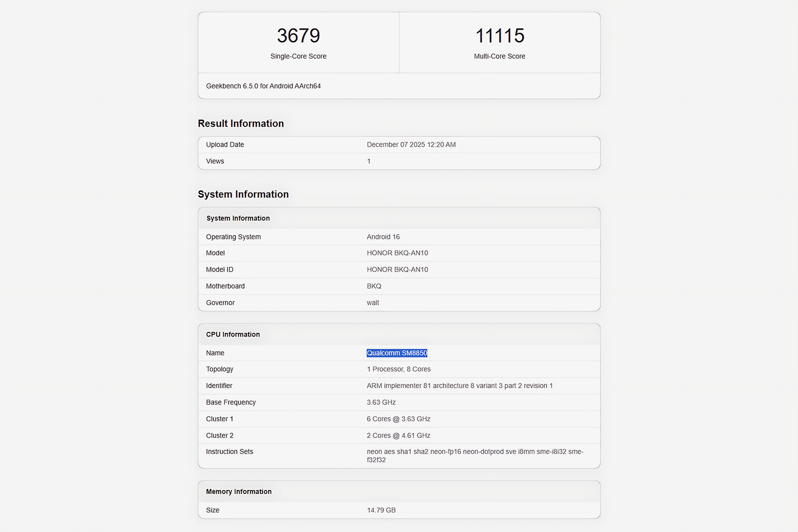Click the System Information section heading
The height and width of the screenshot is (532, 798).
243,194
